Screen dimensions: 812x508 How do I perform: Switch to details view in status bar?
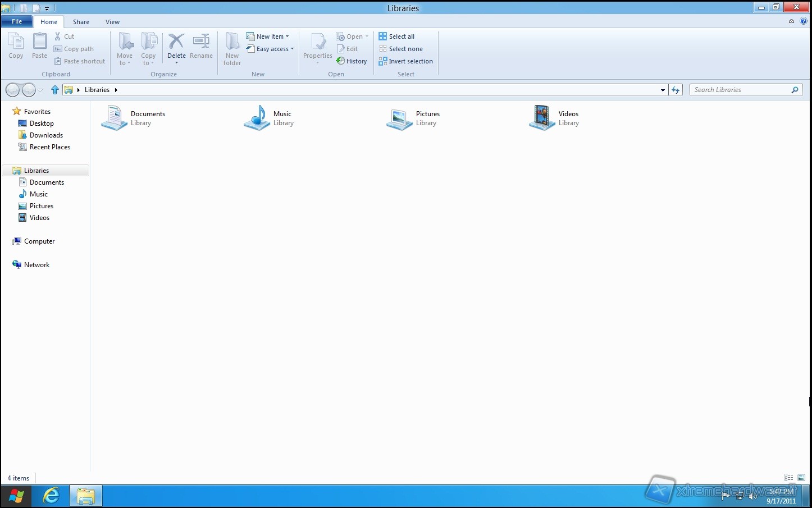[789, 478]
